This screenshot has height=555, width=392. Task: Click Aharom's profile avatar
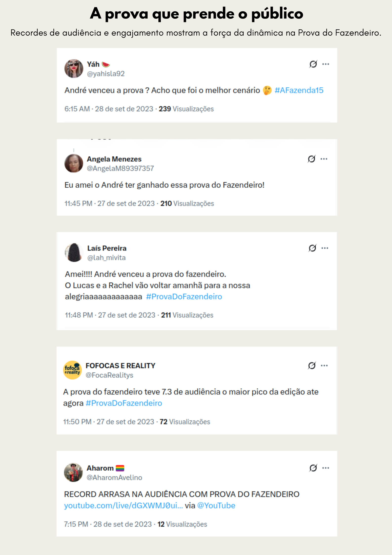coord(73,472)
